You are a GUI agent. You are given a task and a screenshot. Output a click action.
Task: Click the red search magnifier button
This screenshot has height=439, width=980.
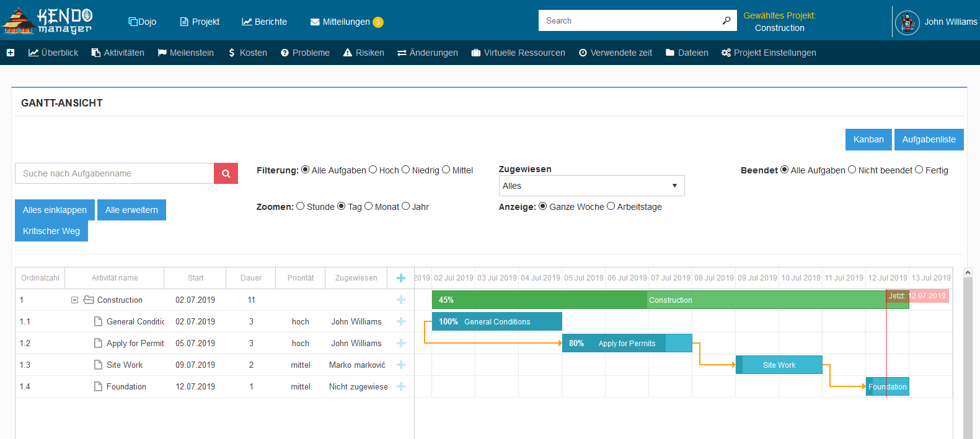tap(226, 173)
